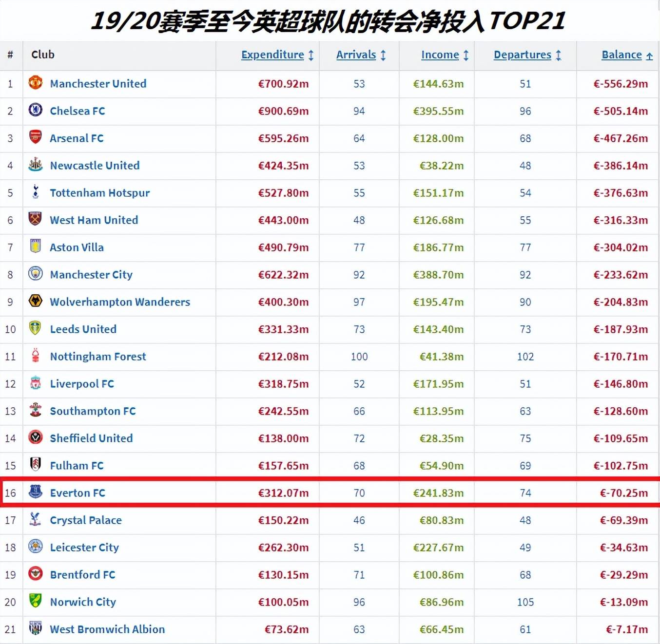Click the Nottingham Forest club crest
The width and height of the screenshot is (660, 644).
(35, 355)
